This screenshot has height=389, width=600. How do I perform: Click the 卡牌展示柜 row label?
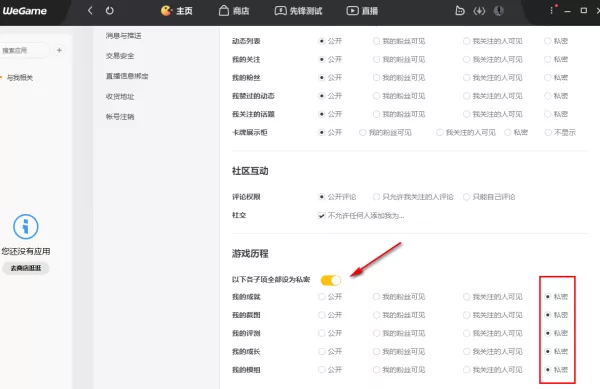tap(249, 132)
